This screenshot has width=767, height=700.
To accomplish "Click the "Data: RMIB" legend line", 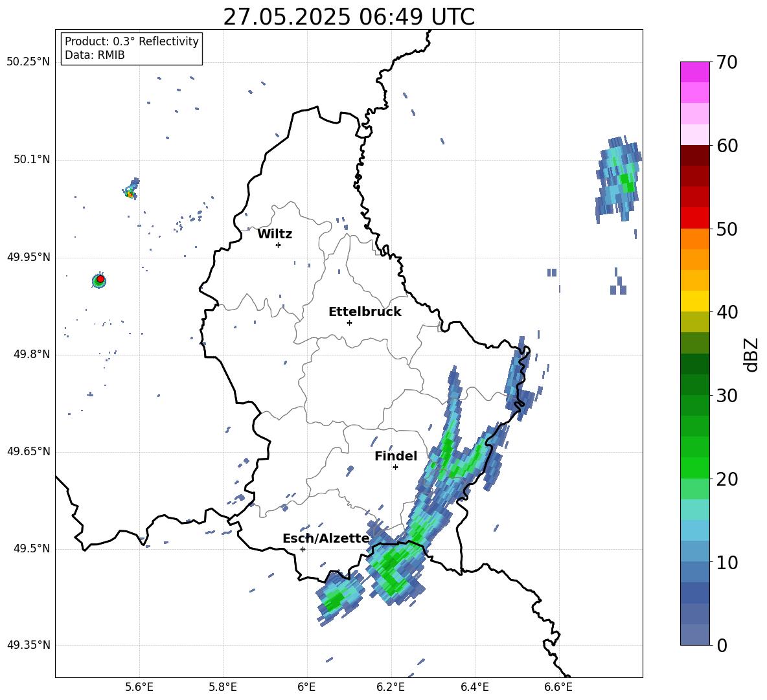I will click(x=95, y=55).
